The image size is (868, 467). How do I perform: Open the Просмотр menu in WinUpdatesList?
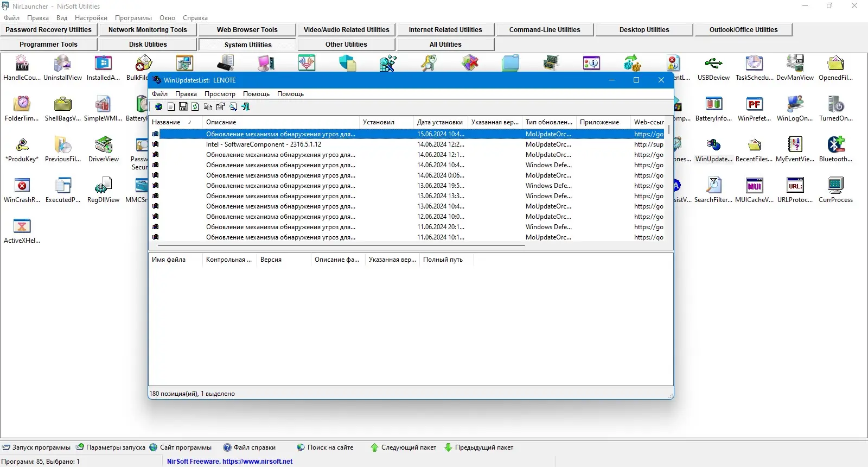click(220, 94)
